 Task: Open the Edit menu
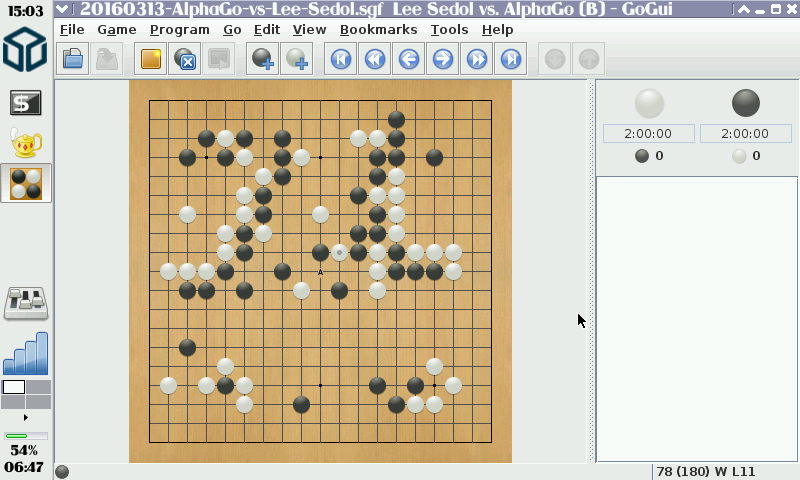(x=267, y=30)
